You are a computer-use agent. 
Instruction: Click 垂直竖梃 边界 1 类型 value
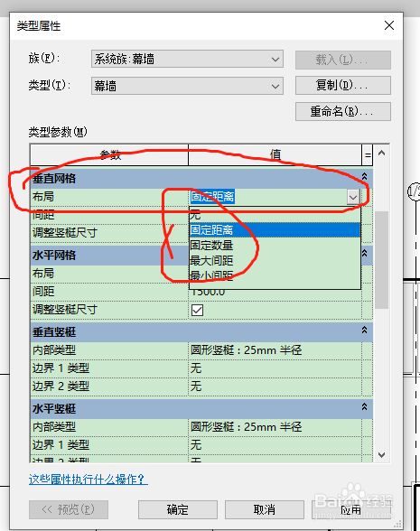(x=275, y=368)
